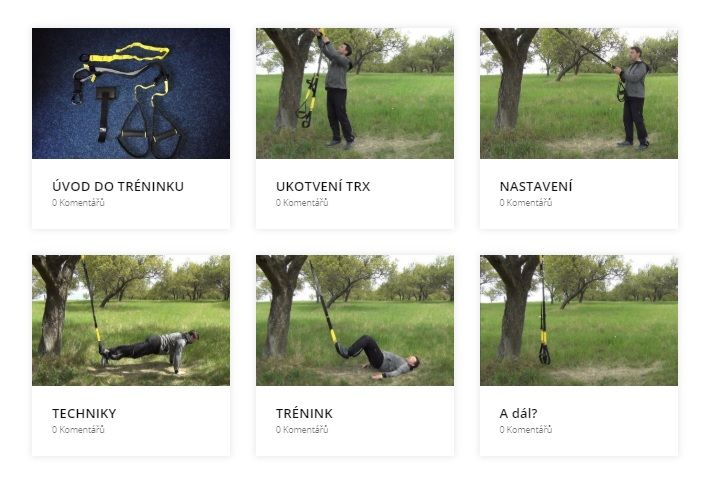Open the ÚVOD DO TRÉNINKU article title
This screenshot has width=721, height=489.
coord(118,186)
